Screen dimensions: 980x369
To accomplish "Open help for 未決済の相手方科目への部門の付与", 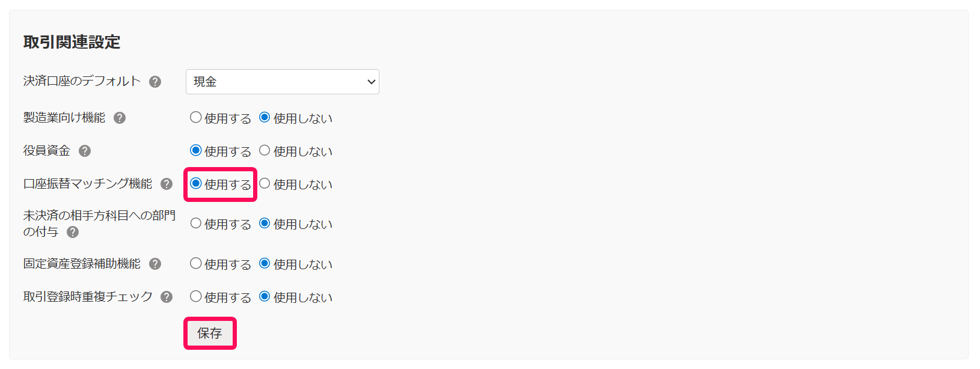I will click(73, 232).
